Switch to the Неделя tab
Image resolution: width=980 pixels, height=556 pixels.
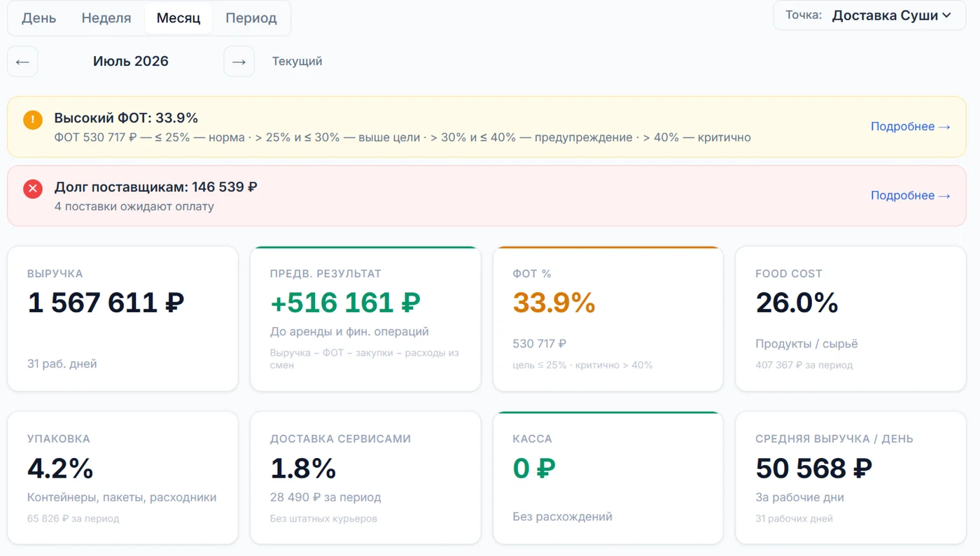pos(106,18)
